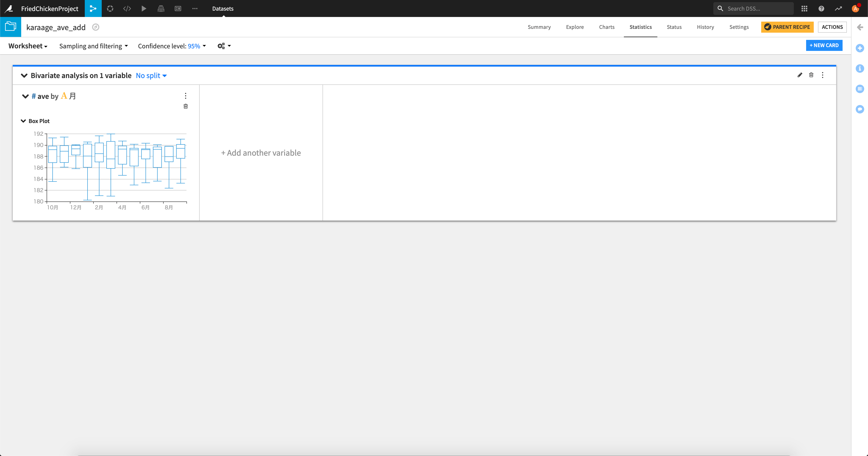Click the PARENT RECIPE button

(787, 27)
